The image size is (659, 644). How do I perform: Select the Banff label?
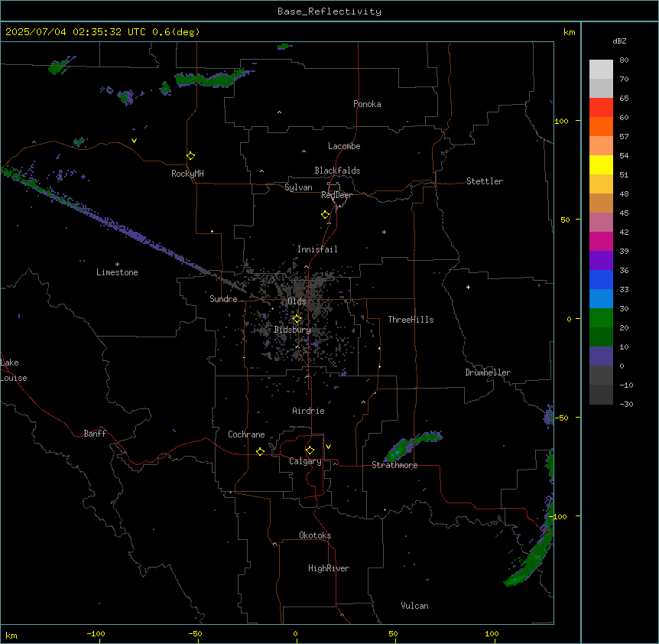tap(95, 434)
